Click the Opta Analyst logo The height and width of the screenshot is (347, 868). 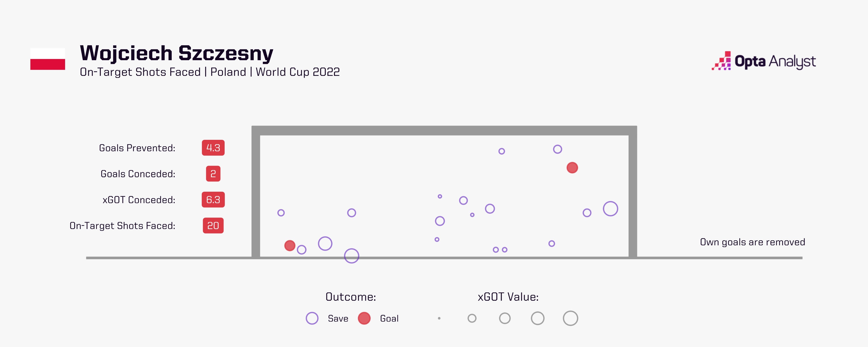764,61
